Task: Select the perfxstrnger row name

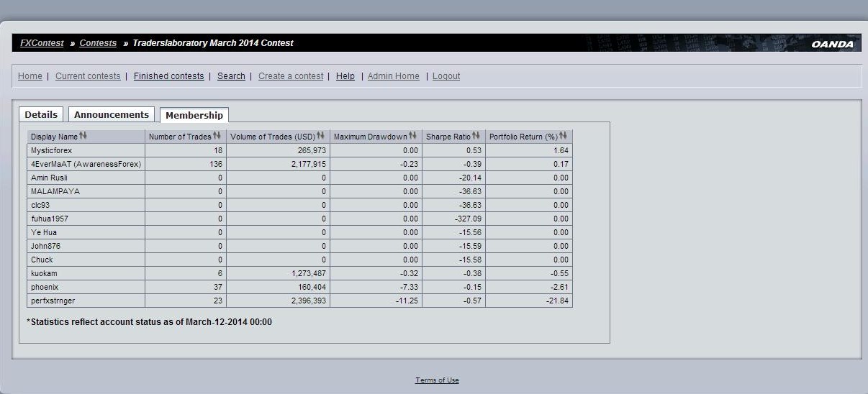Action: [53, 301]
